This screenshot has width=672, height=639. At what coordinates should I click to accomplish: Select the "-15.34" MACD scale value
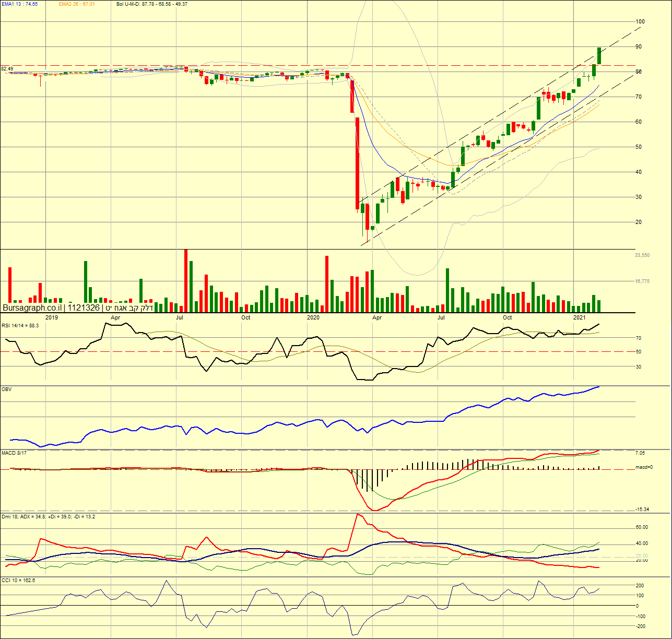642,510
